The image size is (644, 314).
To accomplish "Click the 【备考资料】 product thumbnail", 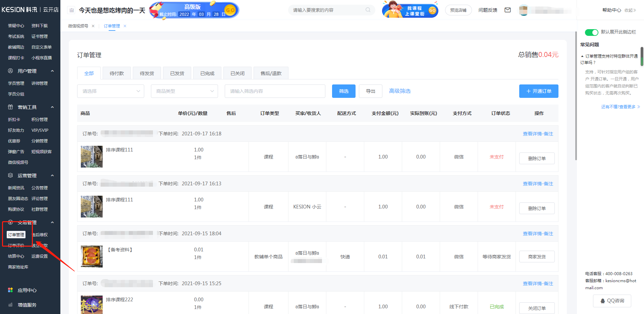I will [92, 256].
